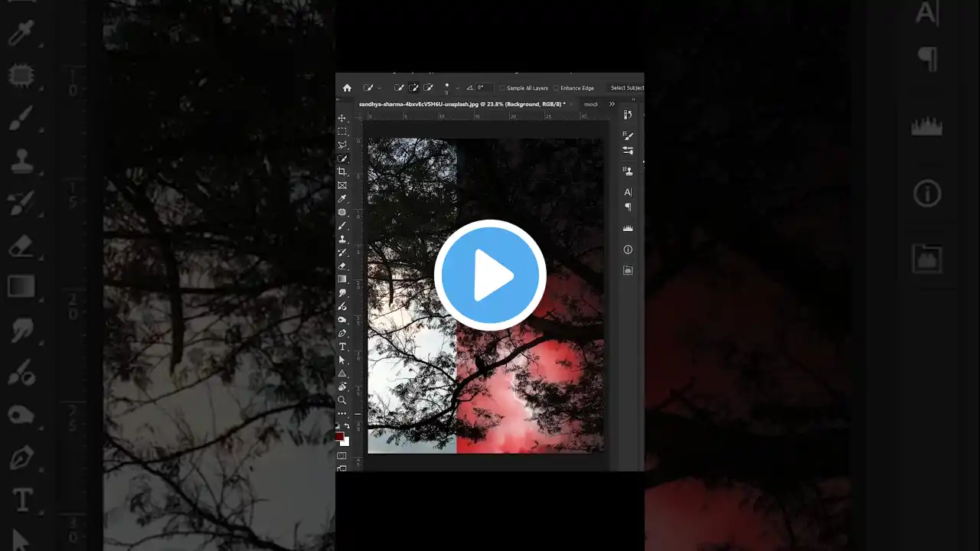Select the Move tool
The width and height of the screenshot is (980, 551).
pyautogui.click(x=342, y=119)
